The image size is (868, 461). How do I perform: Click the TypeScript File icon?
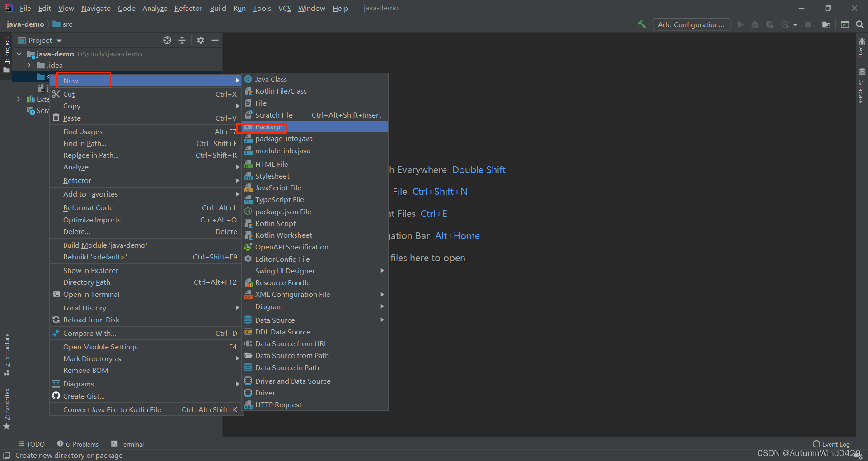coord(248,199)
